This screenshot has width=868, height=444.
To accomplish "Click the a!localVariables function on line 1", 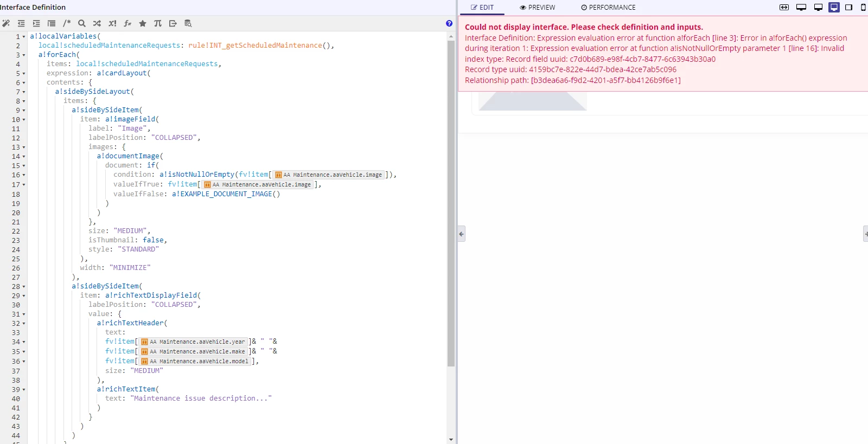I will (63, 36).
